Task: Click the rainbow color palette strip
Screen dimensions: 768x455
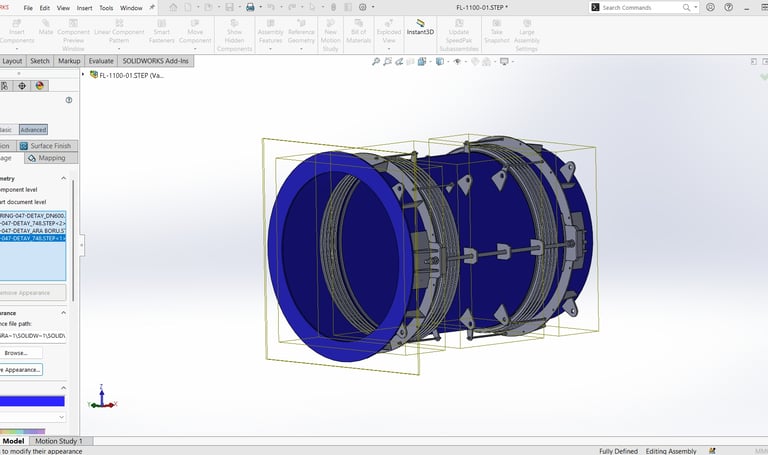Action: (x=22, y=432)
